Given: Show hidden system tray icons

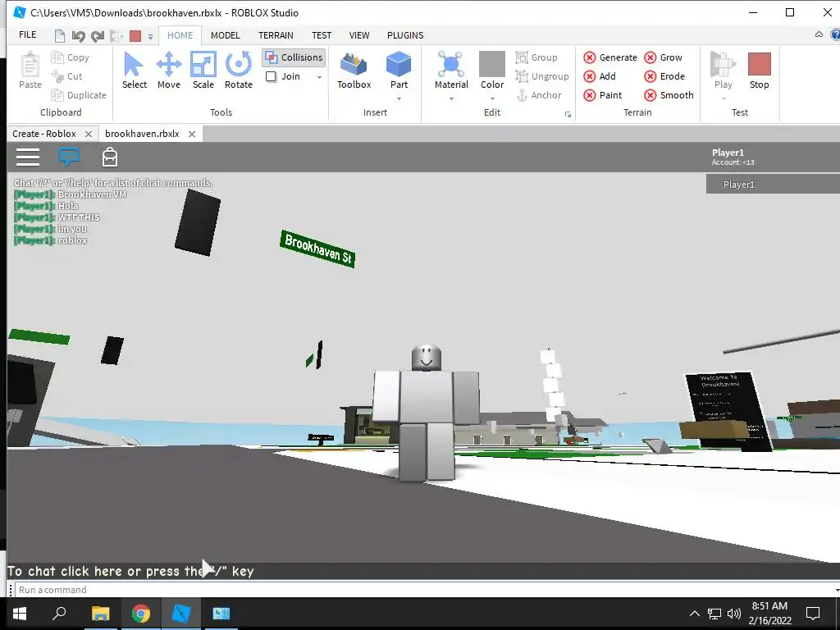Looking at the screenshot, I should point(694,614).
